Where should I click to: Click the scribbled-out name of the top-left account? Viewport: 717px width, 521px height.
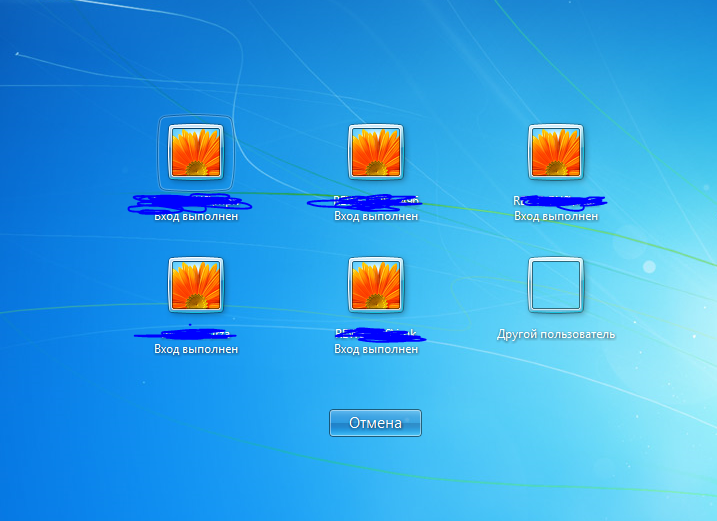pyautogui.click(x=190, y=203)
